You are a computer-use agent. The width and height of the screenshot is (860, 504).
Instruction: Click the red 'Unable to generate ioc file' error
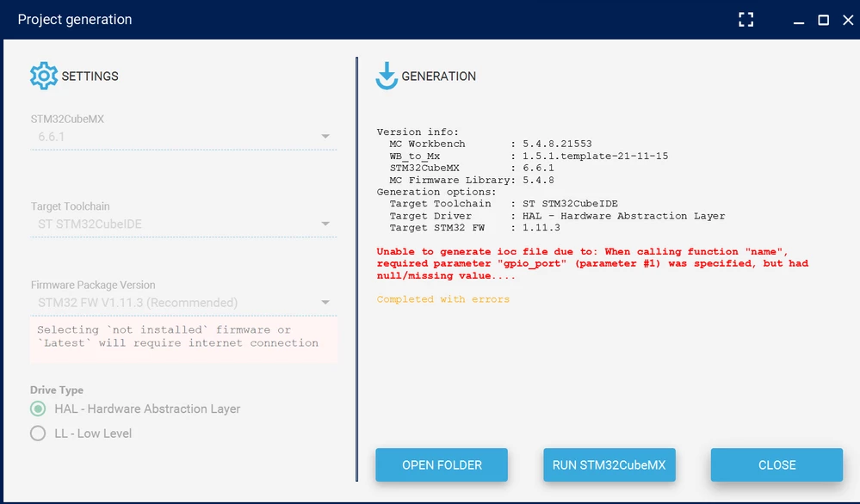pos(592,263)
